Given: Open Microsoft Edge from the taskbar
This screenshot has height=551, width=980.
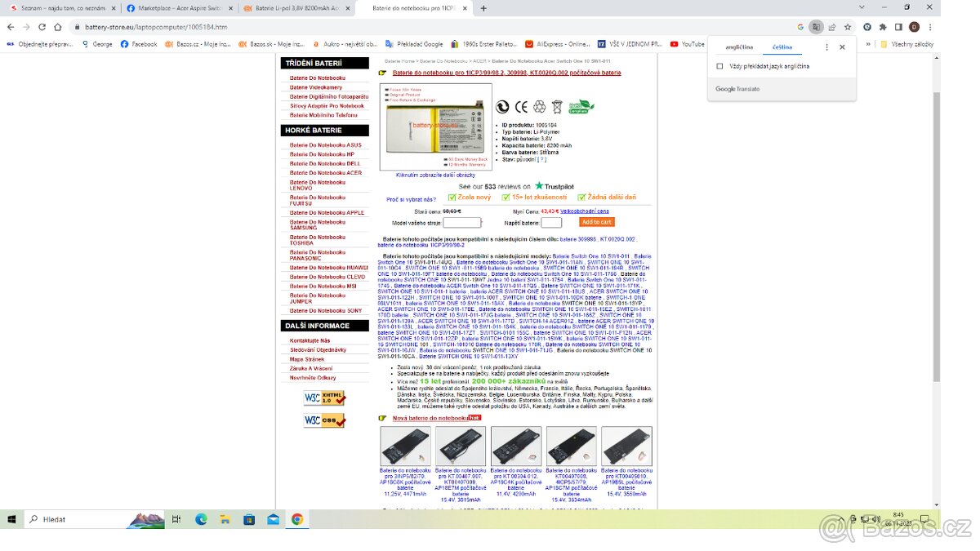Looking at the screenshot, I should pos(201,519).
